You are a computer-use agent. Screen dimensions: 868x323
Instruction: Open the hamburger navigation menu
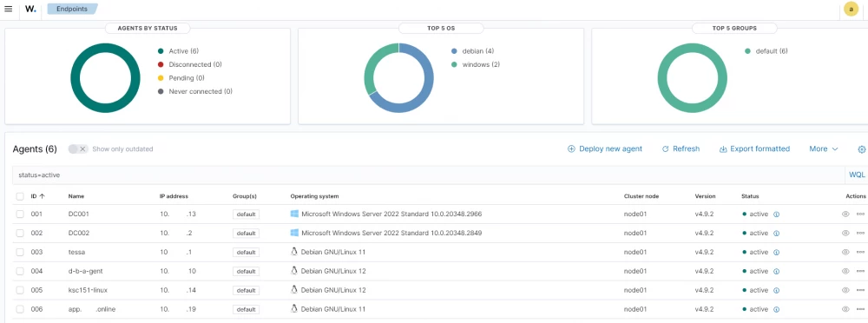(9, 9)
